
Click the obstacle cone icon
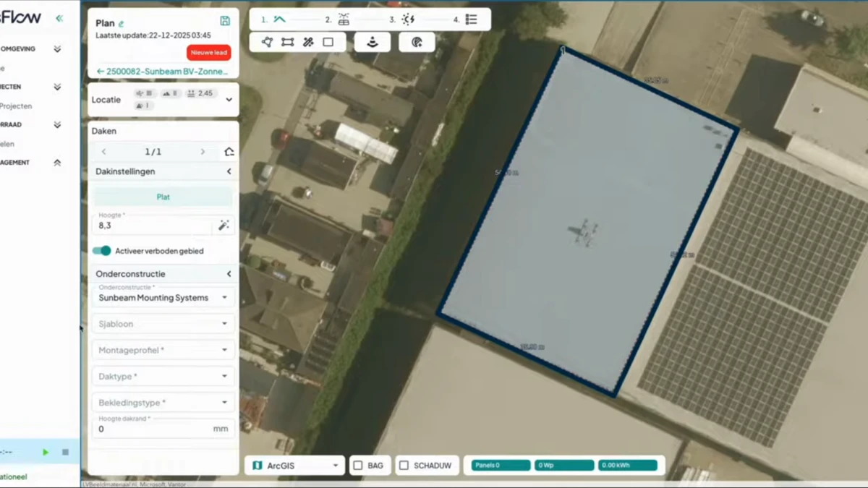click(373, 42)
